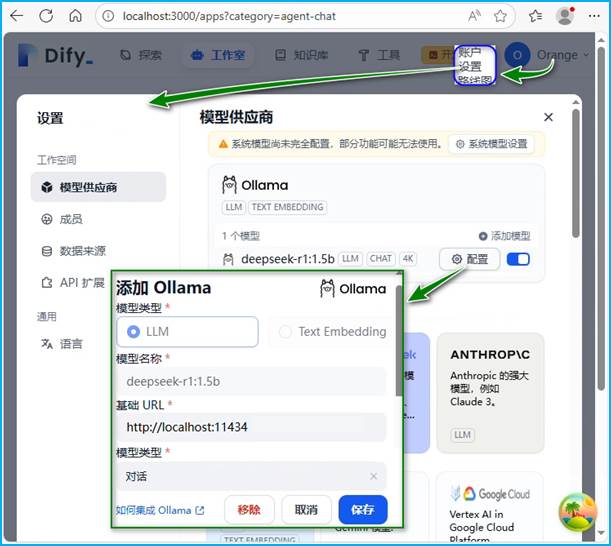Click the Anthropic provider card
Image resolution: width=611 pixels, height=546 pixels.
coord(490,393)
